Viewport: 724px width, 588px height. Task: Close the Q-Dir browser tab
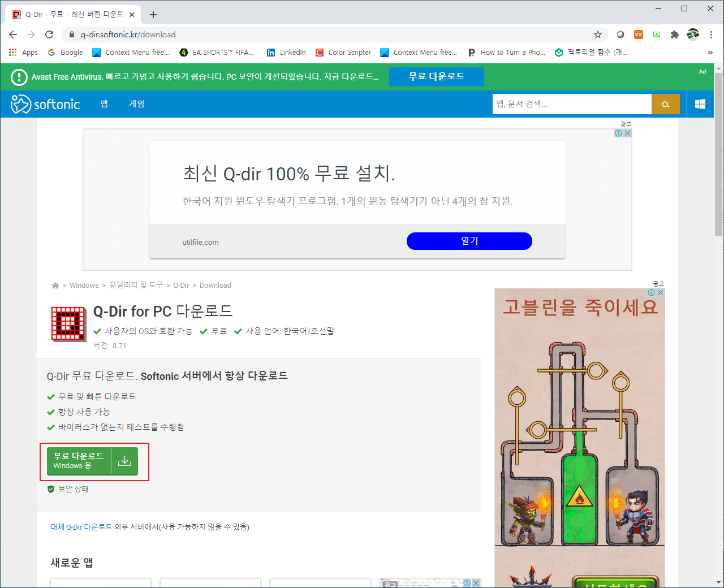point(132,15)
